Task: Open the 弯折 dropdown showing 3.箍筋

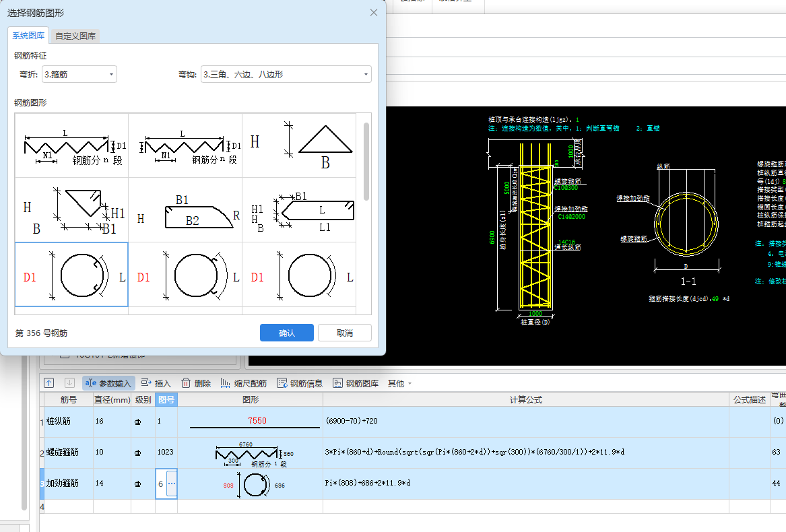Action: [79, 74]
